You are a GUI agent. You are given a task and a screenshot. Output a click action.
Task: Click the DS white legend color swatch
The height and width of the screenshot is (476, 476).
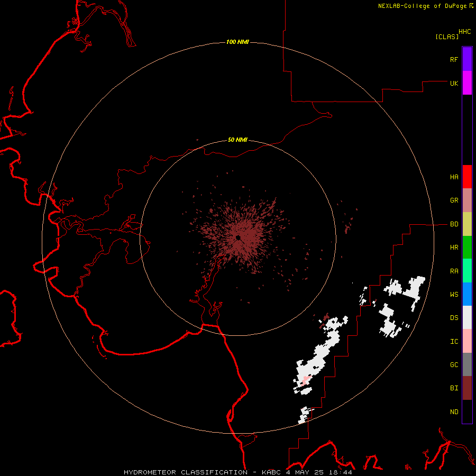(467, 317)
